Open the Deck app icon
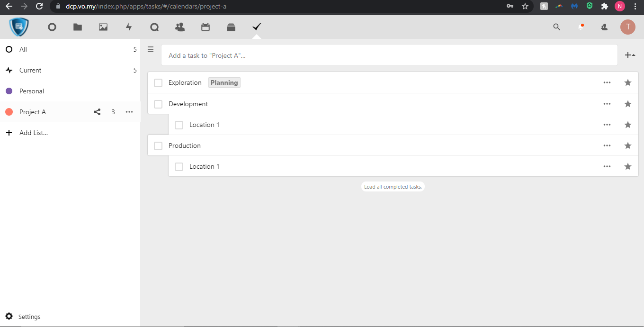 tap(231, 27)
